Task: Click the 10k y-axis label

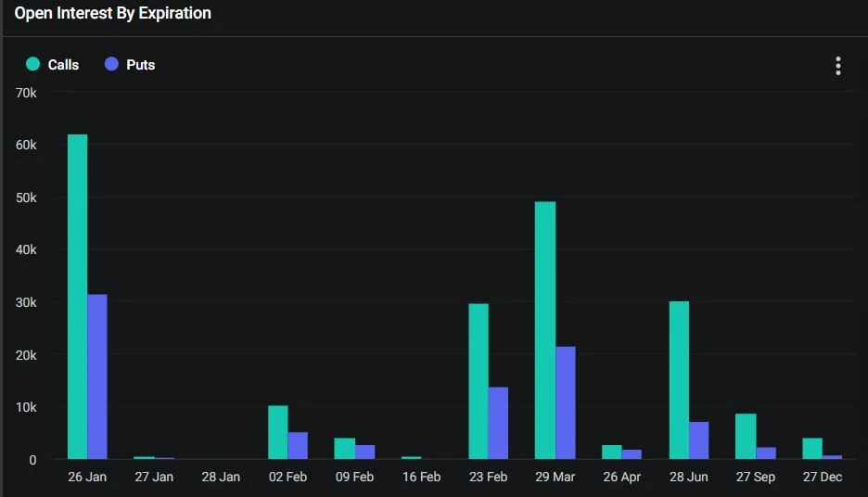Action: pos(26,407)
